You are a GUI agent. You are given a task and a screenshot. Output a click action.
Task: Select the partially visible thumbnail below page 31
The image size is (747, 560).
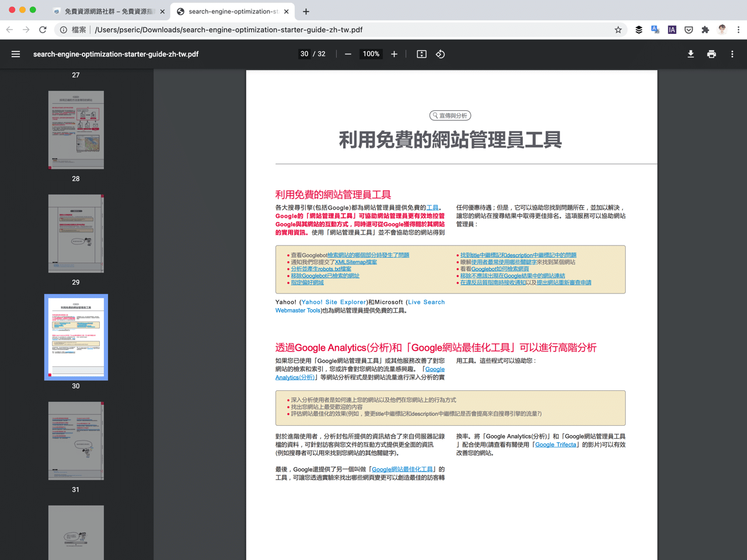pos(76,533)
